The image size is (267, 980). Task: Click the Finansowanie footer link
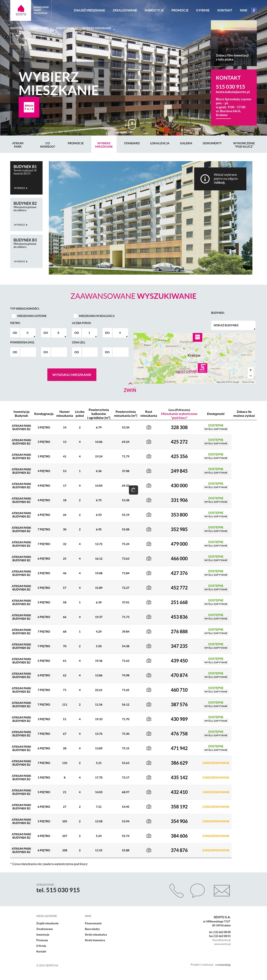tap(93, 923)
